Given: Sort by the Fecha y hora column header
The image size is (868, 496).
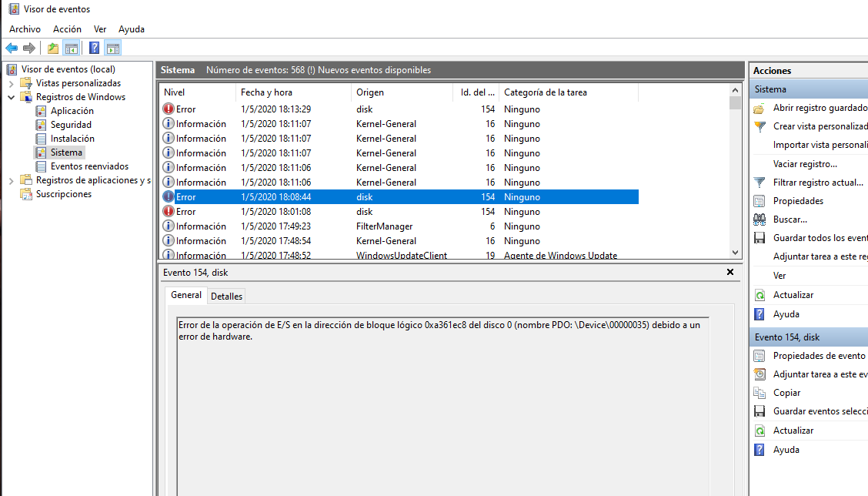Looking at the screenshot, I should pyautogui.click(x=293, y=92).
